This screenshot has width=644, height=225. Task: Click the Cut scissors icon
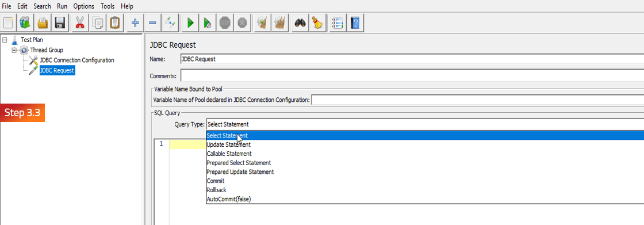click(80, 22)
